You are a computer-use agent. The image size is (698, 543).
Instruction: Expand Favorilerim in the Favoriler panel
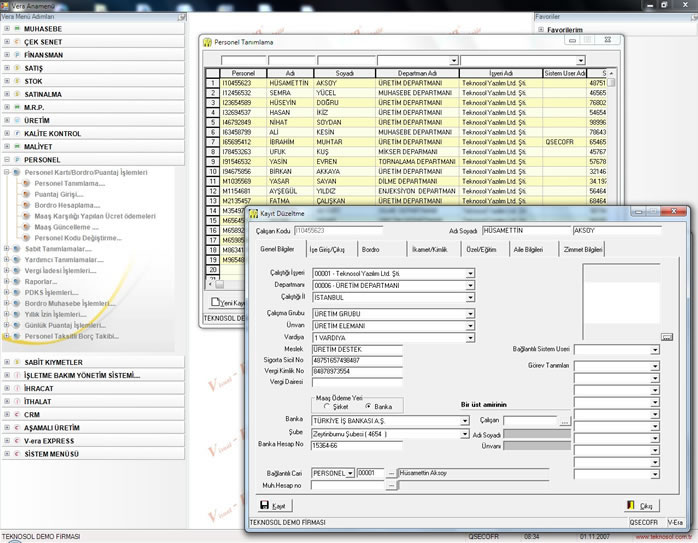point(541,30)
